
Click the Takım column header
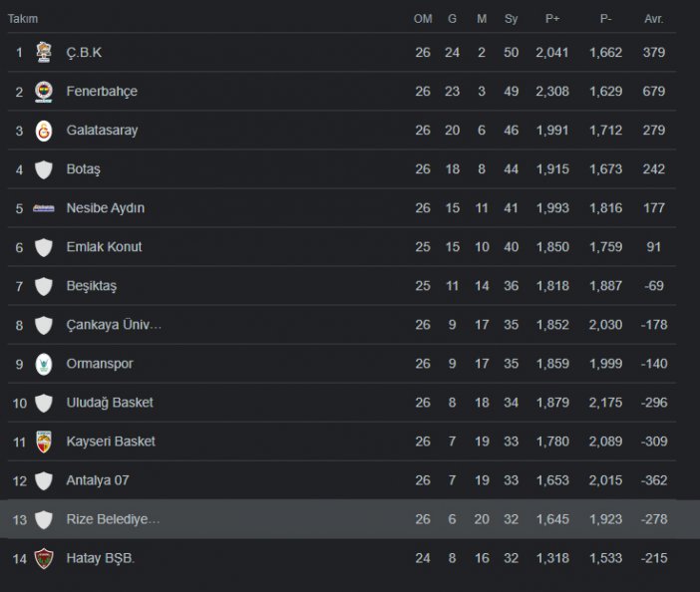(x=23, y=19)
